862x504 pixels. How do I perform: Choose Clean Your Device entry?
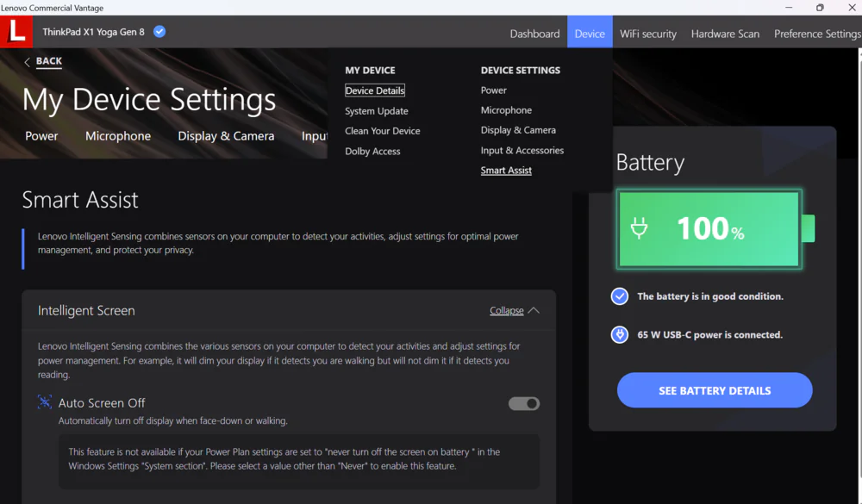tap(383, 131)
